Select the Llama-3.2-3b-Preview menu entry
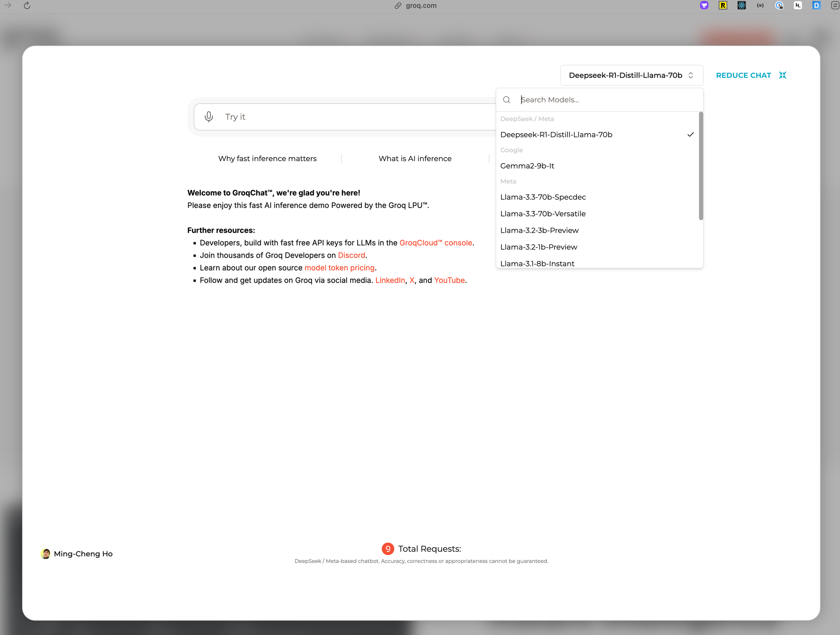 (539, 230)
